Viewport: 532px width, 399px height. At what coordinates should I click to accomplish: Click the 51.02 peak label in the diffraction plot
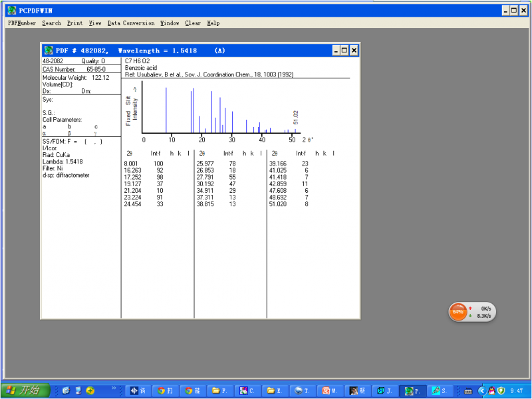(296, 118)
